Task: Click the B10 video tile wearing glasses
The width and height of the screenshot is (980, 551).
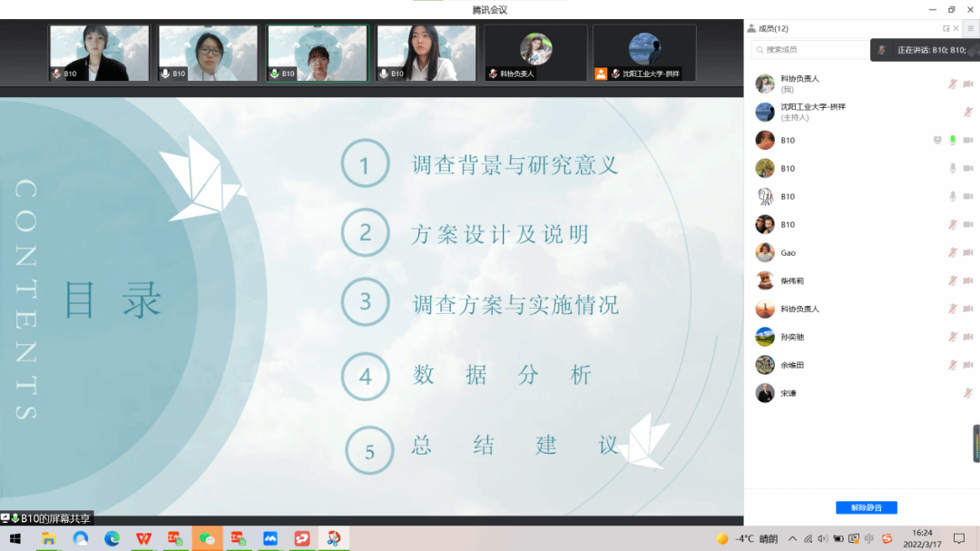Action: [x=208, y=54]
